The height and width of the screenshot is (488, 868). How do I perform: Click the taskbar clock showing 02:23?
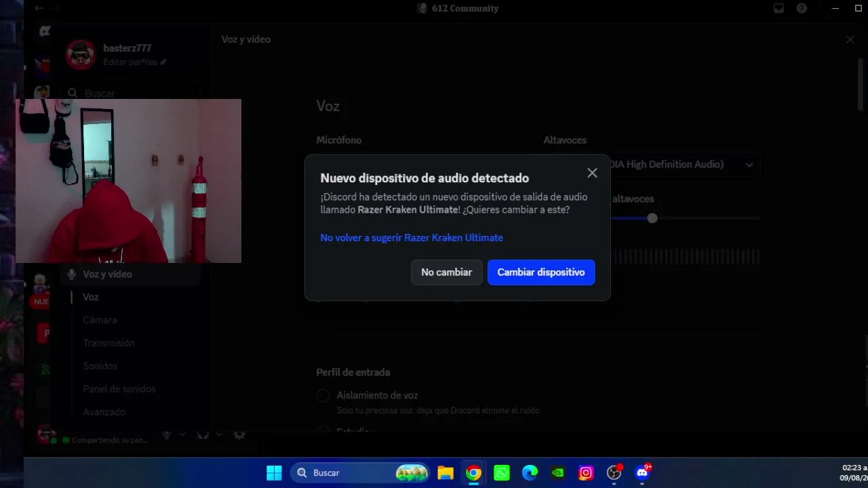(853, 473)
